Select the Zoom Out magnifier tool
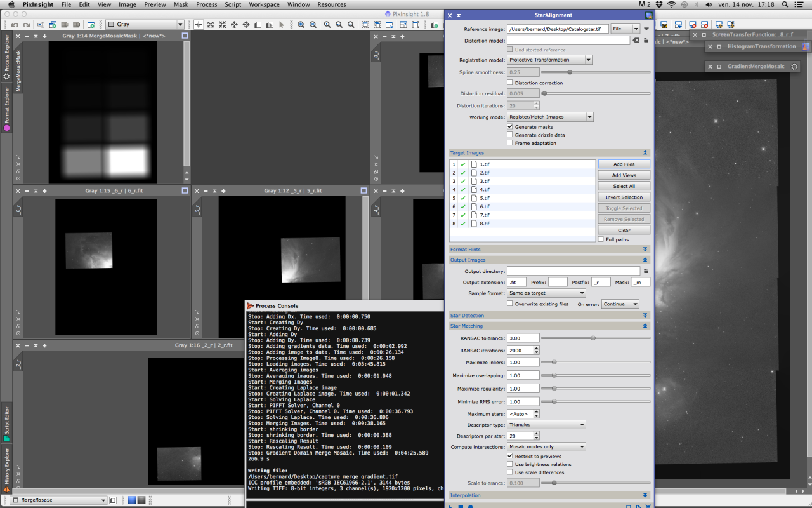 pos(313,25)
